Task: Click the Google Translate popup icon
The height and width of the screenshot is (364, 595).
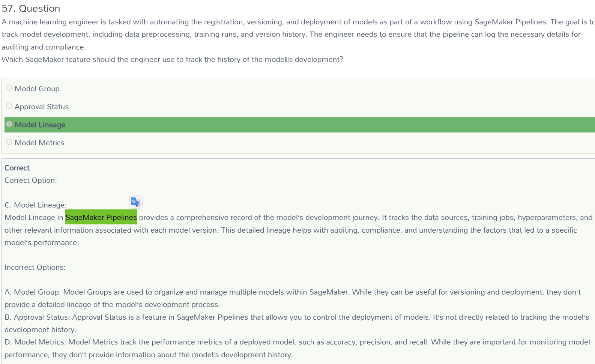Action: tap(136, 202)
